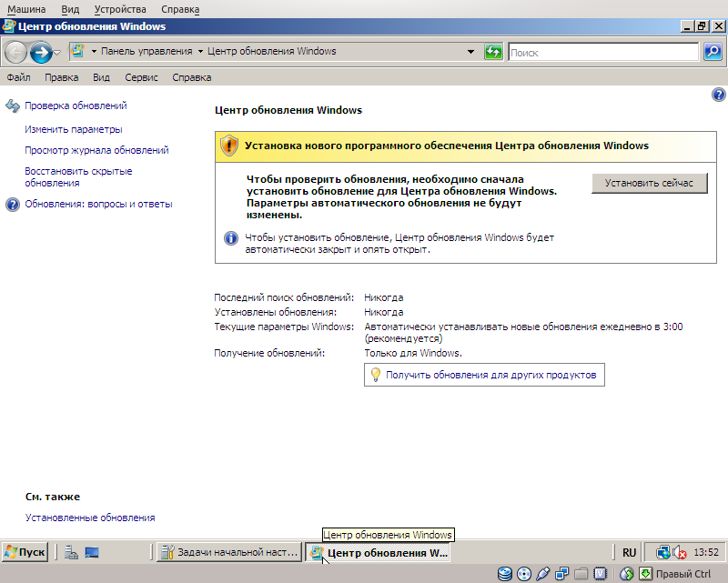Click the blue info icon about restart notice
Screen dimensions: 728x583
(x=230, y=238)
